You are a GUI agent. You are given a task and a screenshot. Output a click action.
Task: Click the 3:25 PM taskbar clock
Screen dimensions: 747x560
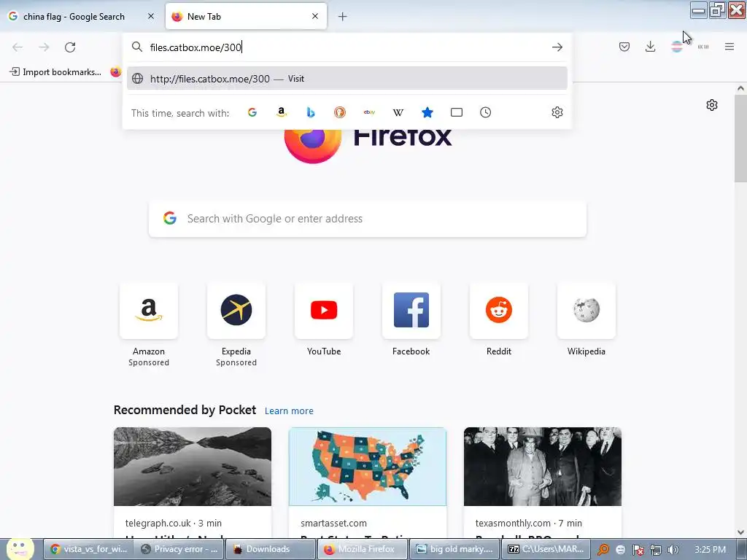point(710,550)
